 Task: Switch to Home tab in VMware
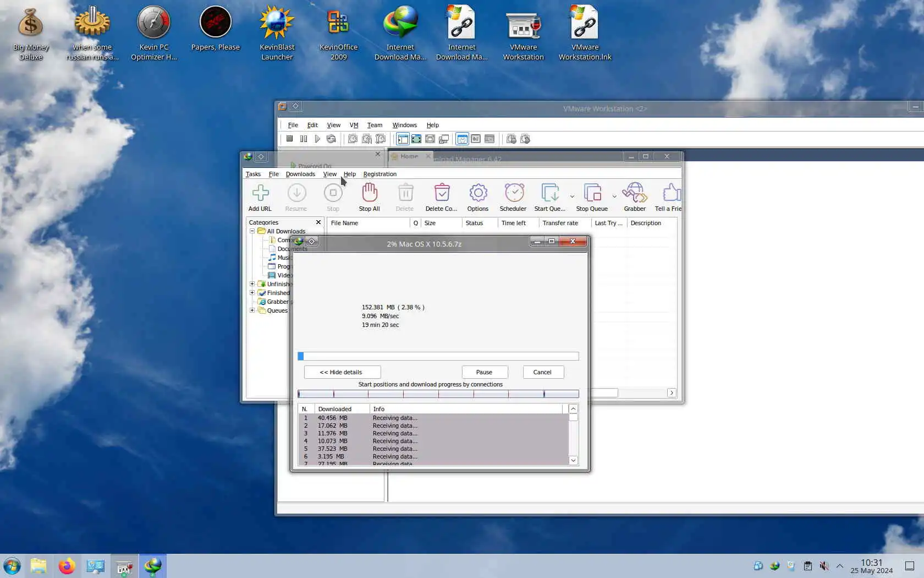pyautogui.click(x=409, y=156)
